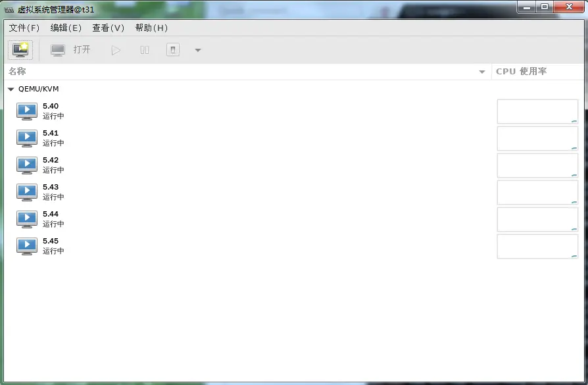588x385 pixels.
Task: Open the 文件(F) menu
Action: point(24,28)
